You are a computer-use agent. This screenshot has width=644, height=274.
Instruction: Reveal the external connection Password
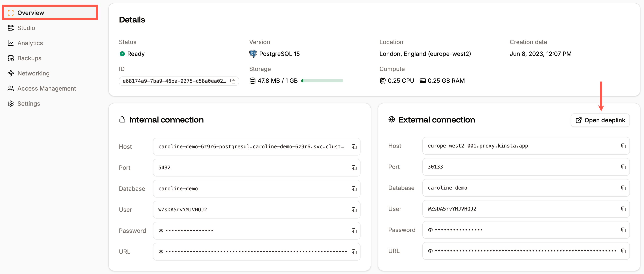[430, 230]
